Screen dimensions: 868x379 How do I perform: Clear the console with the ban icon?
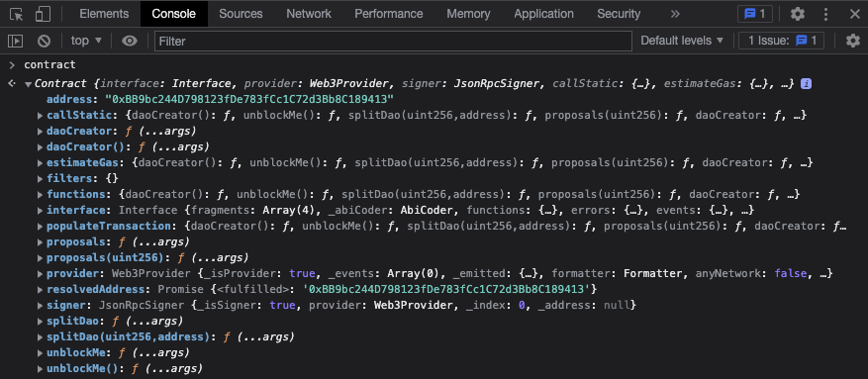[x=44, y=41]
